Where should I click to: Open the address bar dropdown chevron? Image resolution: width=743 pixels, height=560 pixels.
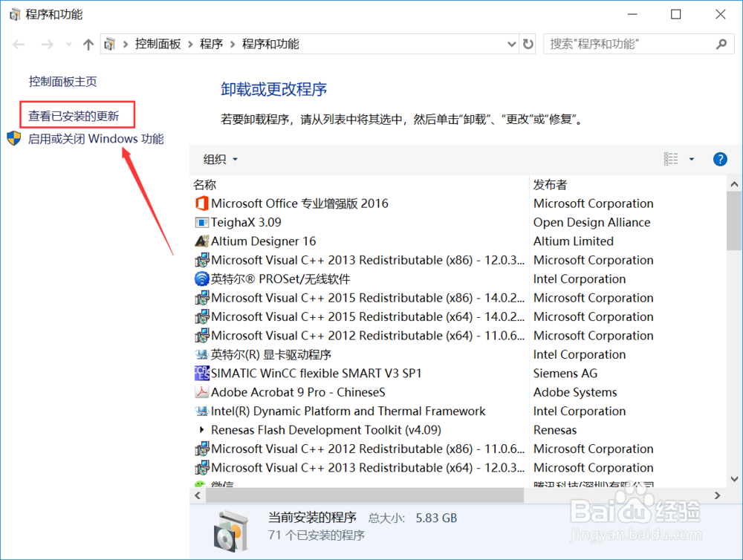pyautogui.click(x=511, y=44)
